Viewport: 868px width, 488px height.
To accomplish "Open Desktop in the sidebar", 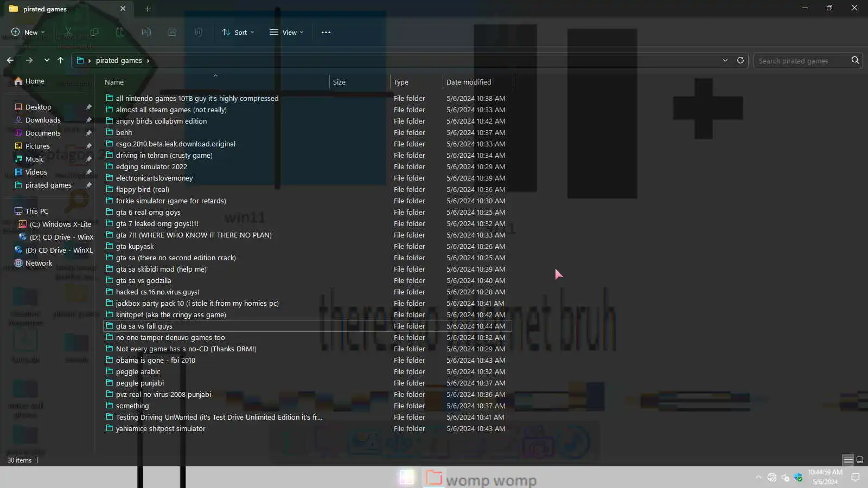I will point(39,107).
